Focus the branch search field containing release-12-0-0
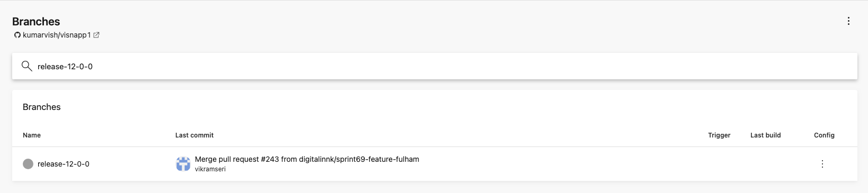 tap(434, 66)
